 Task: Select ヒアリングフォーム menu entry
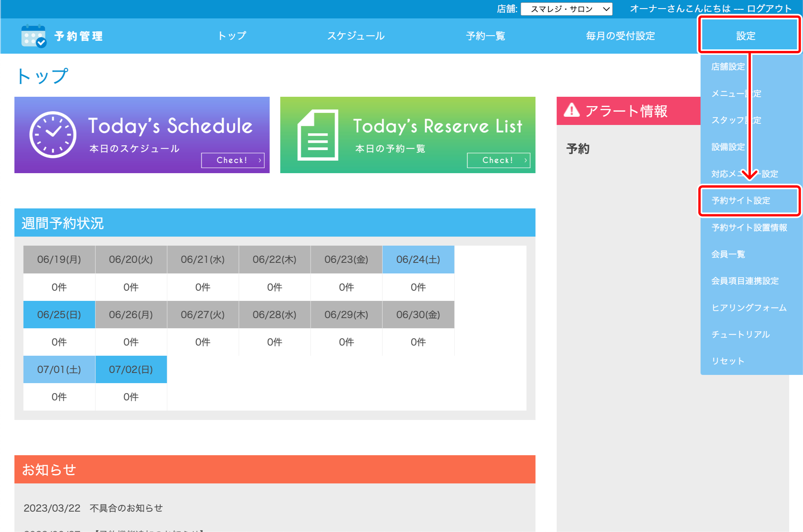[x=748, y=308]
